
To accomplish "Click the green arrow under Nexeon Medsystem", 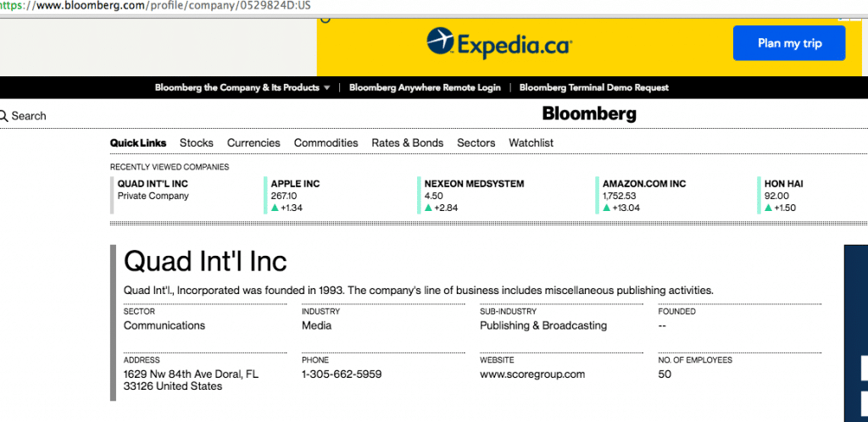I will tap(428, 208).
